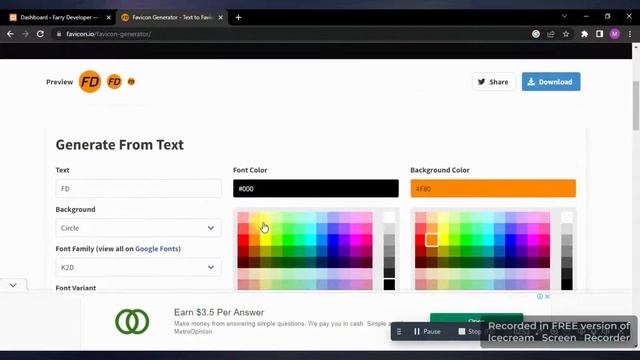This screenshot has height=360, width=640.
Task: Open the Background shape dropdown showing Circle
Action: [138, 228]
